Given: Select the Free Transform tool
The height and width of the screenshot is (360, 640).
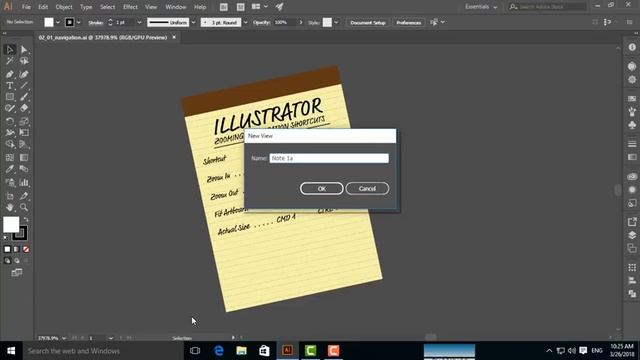Looking at the screenshot, I should [24, 133].
